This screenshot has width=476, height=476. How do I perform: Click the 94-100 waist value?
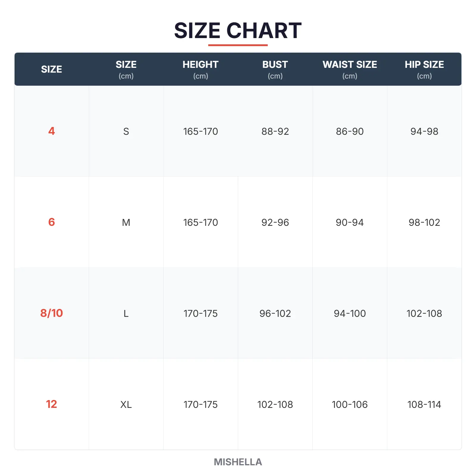350,314
